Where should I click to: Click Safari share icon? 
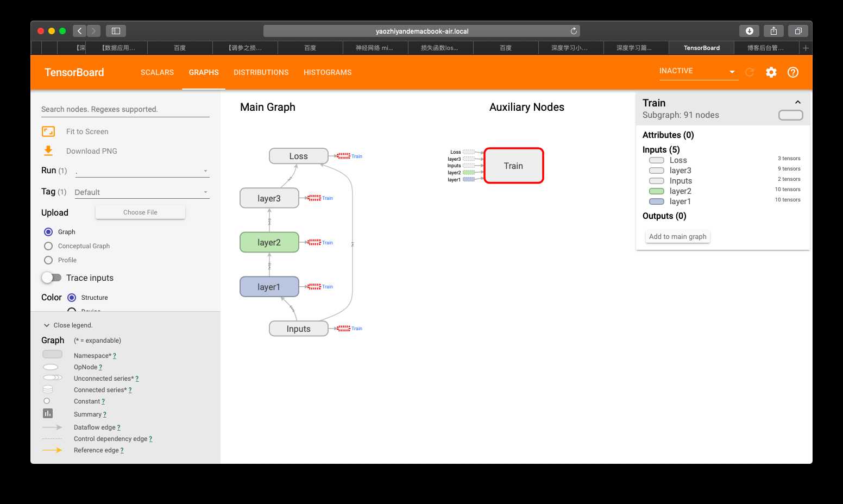click(773, 31)
